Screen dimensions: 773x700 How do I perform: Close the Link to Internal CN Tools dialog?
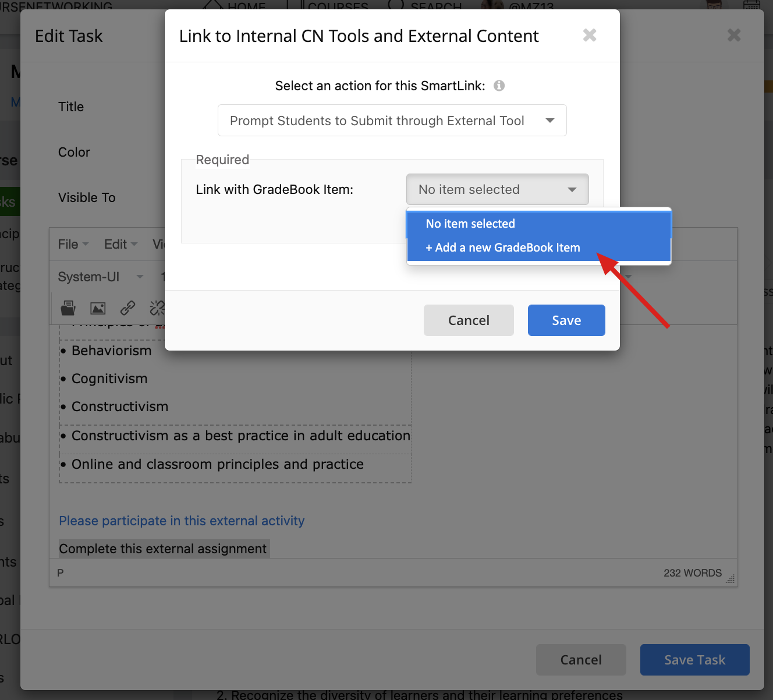pyautogui.click(x=590, y=36)
